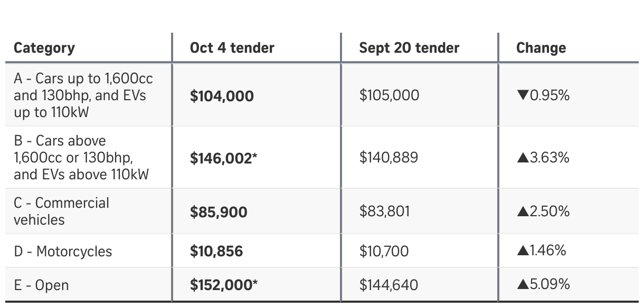This screenshot has width=644, height=308.
Task: Select the $146,002* price cell
Action: (224, 158)
